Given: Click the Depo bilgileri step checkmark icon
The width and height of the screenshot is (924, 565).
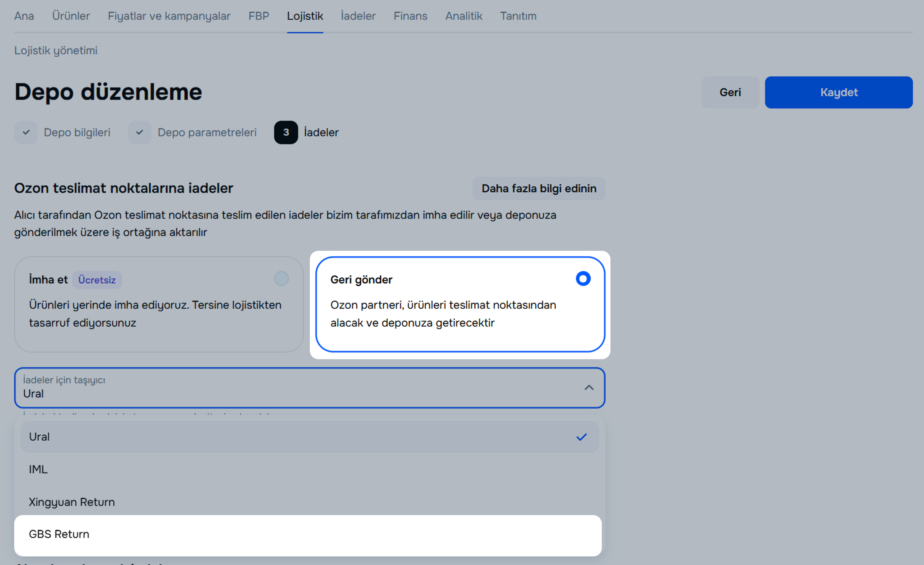Looking at the screenshot, I should click(x=26, y=132).
